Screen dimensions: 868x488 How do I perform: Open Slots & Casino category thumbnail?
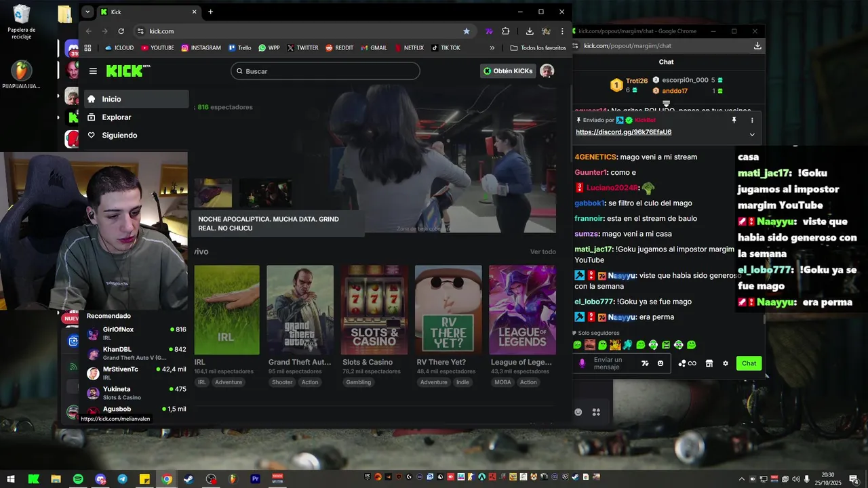click(374, 310)
